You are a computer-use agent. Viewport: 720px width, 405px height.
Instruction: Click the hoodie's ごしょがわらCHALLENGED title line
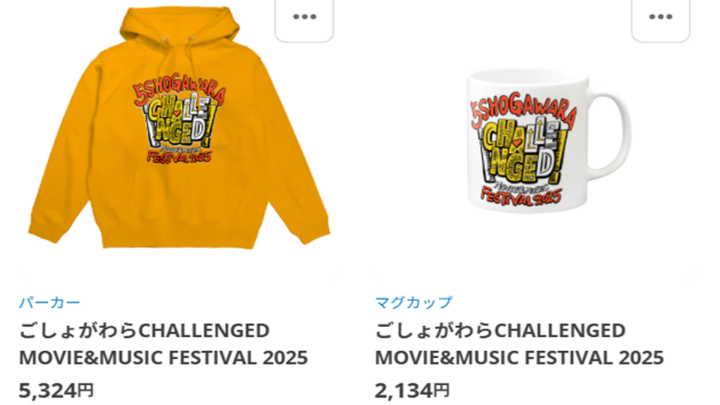click(144, 331)
